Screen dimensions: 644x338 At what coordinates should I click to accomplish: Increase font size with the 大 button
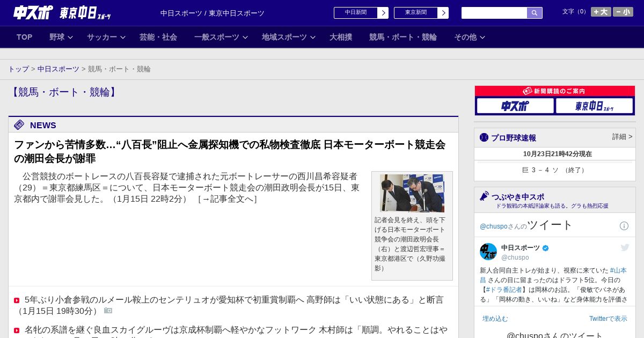pos(601,12)
